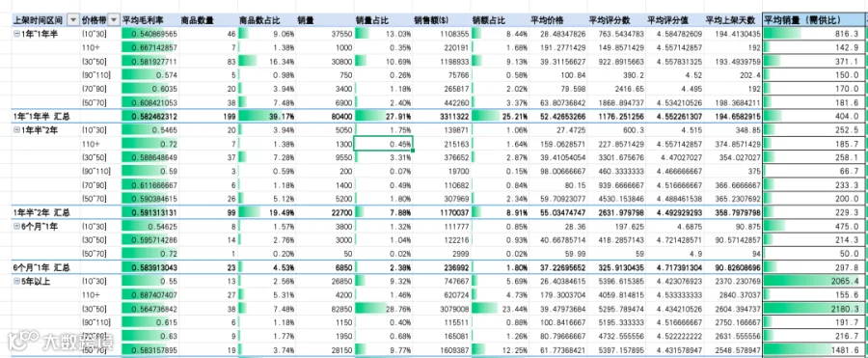Screen dimensions: 868x358
Task: Click the 1年~1年半 汇总 subtotal row label
Action: click(x=41, y=117)
